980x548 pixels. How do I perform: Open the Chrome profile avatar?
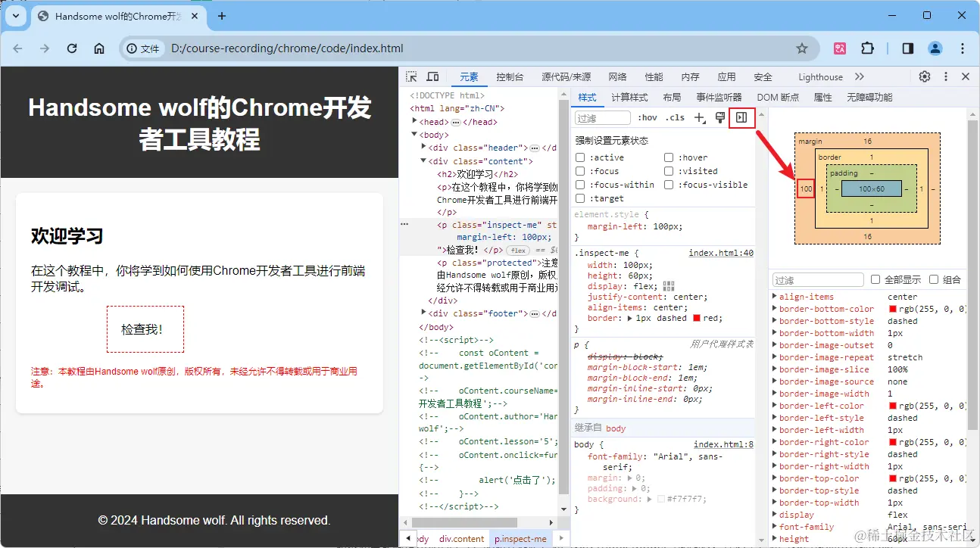coord(935,48)
